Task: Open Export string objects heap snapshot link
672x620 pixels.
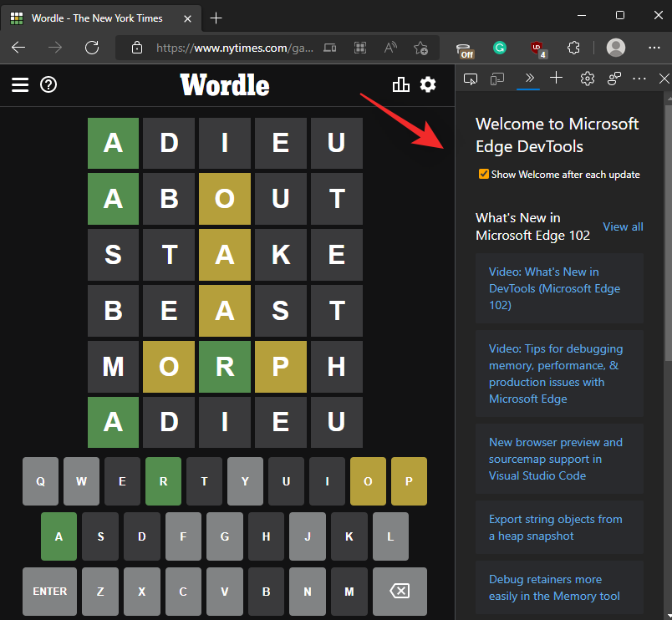Action: pyautogui.click(x=555, y=527)
